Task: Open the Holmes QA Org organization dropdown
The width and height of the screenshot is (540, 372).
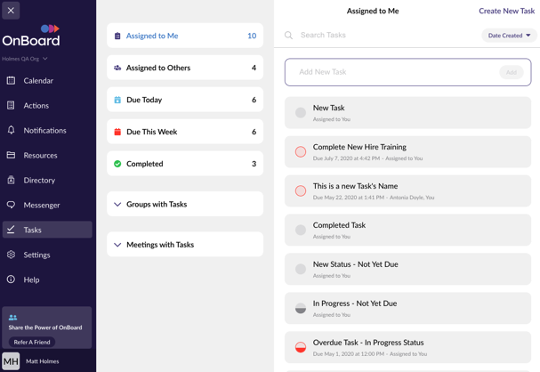Action: coord(24,59)
